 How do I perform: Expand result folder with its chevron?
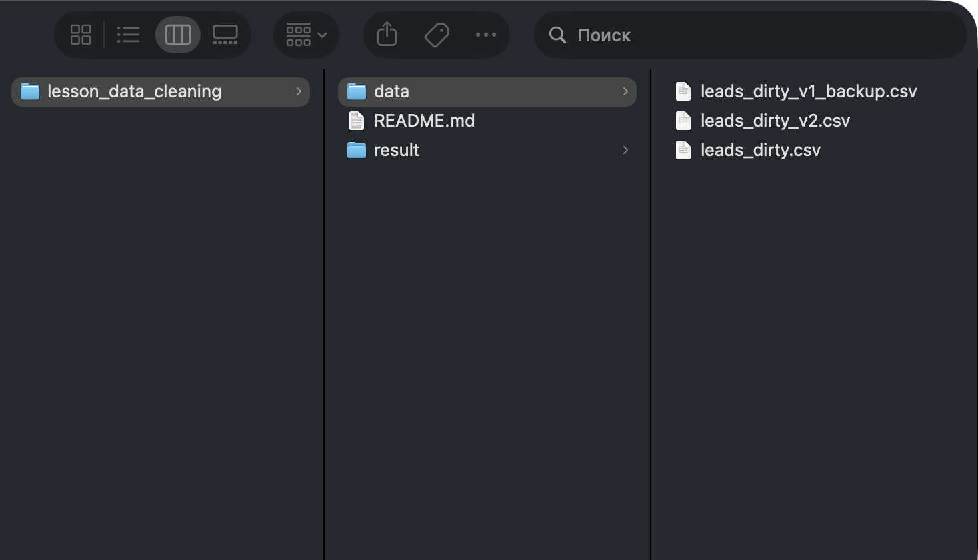click(x=625, y=150)
